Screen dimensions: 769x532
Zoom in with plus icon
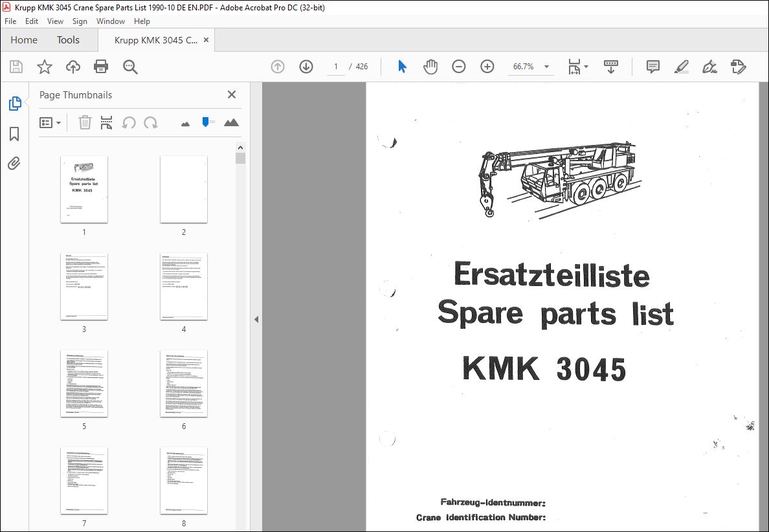pyautogui.click(x=487, y=67)
